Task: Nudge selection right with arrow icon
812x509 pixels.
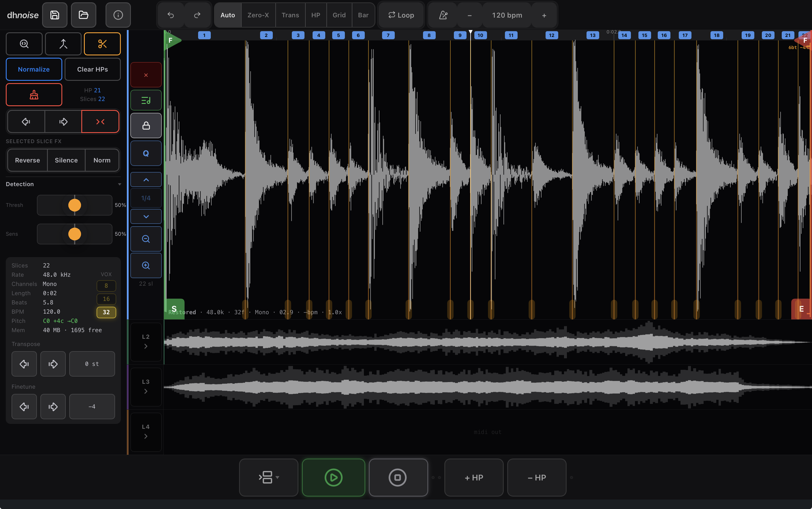Action: [63, 121]
